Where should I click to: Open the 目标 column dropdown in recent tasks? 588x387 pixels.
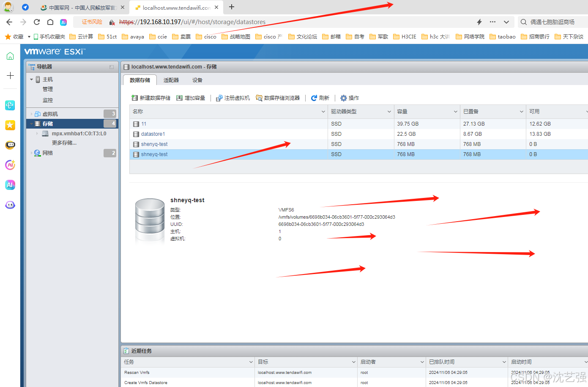coord(354,362)
